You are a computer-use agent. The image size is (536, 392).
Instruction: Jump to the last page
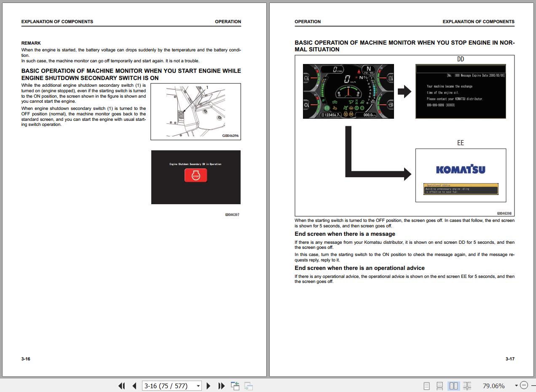click(x=221, y=386)
